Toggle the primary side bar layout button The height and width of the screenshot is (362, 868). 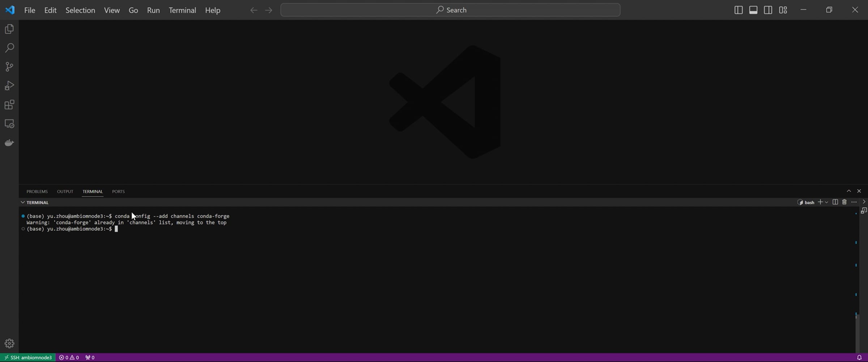coord(739,10)
